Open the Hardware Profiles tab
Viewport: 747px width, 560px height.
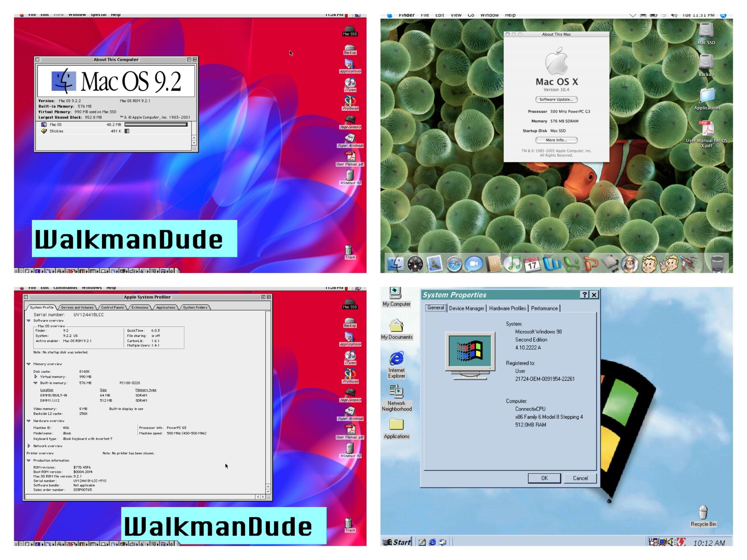(507, 308)
